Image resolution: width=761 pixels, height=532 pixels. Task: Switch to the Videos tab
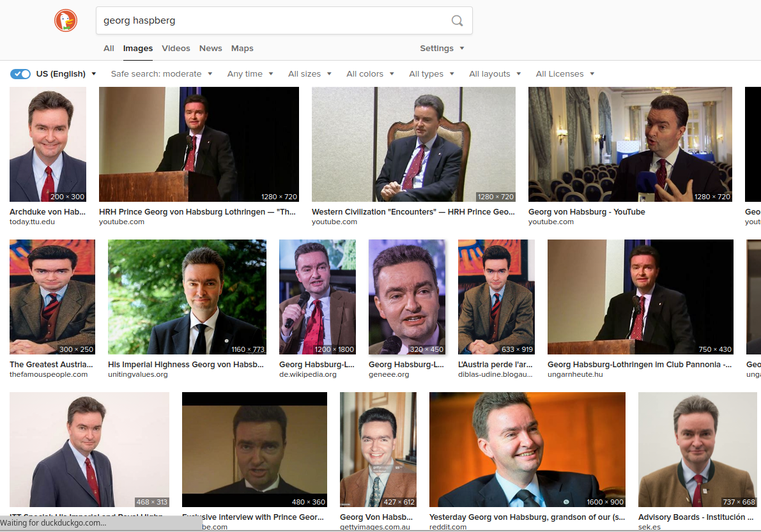click(x=176, y=48)
